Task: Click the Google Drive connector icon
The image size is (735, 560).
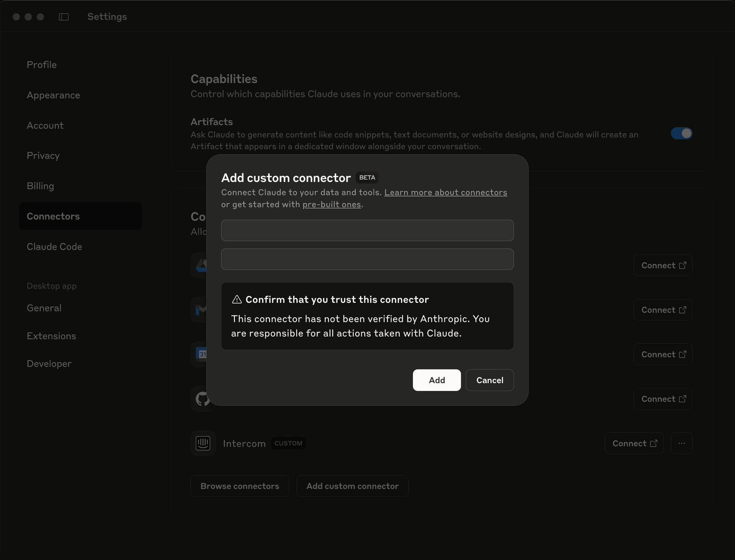Action: [x=202, y=265]
